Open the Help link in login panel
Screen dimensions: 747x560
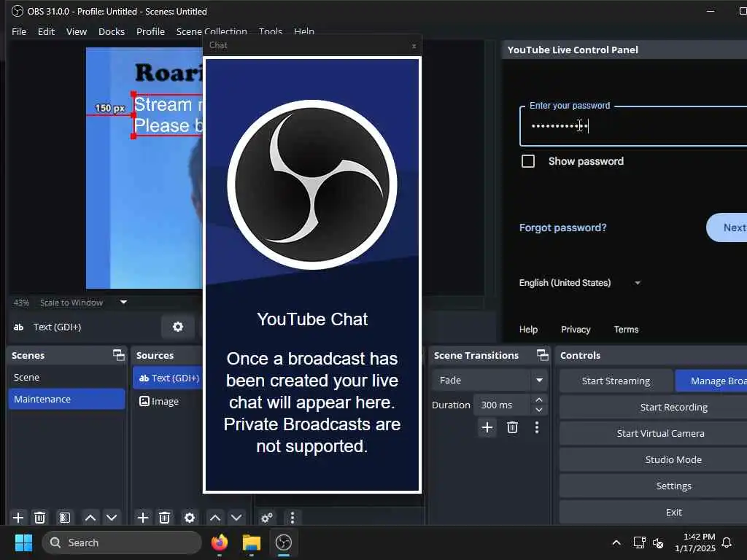pyautogui.click(x=528, y=330)
